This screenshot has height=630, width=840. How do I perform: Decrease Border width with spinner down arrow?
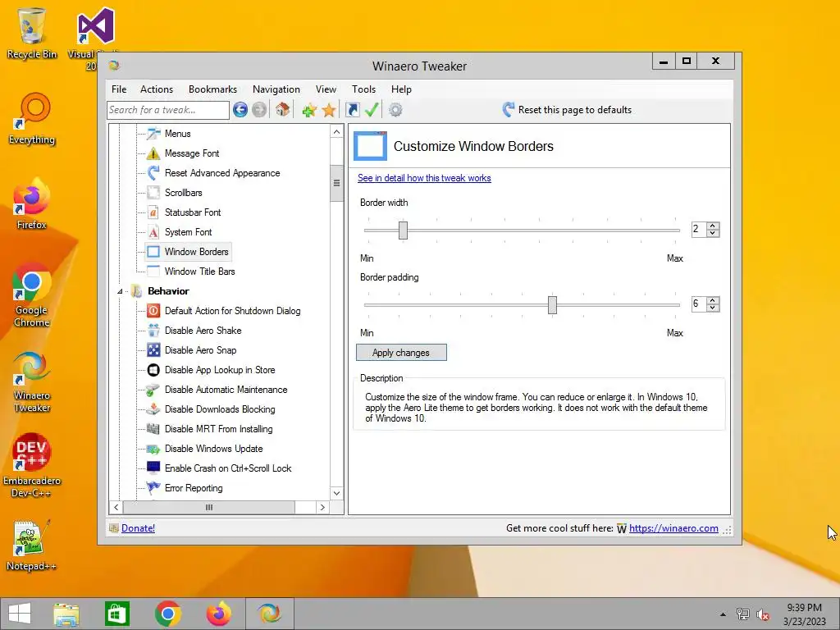click(713, 233)
